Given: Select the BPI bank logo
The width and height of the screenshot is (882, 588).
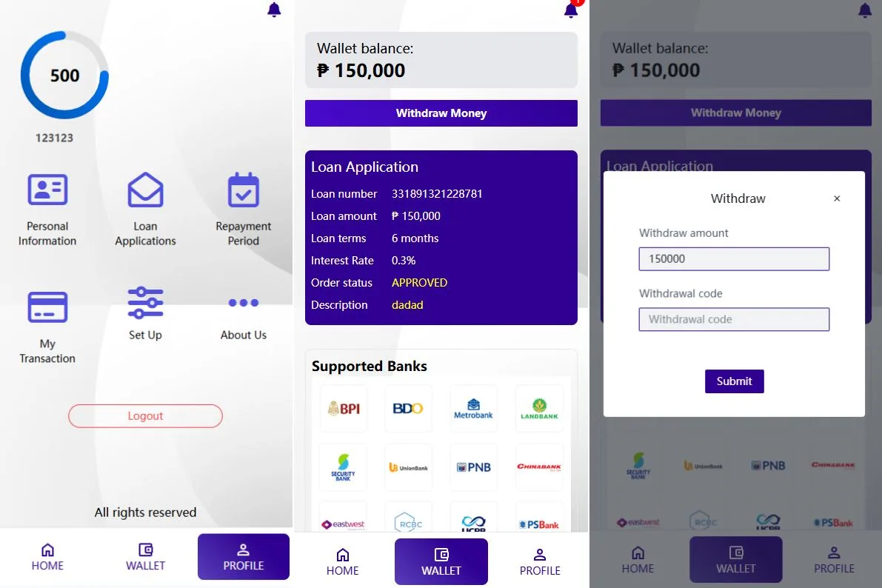Looking at the screenshot, I should (x=344, y=408).
